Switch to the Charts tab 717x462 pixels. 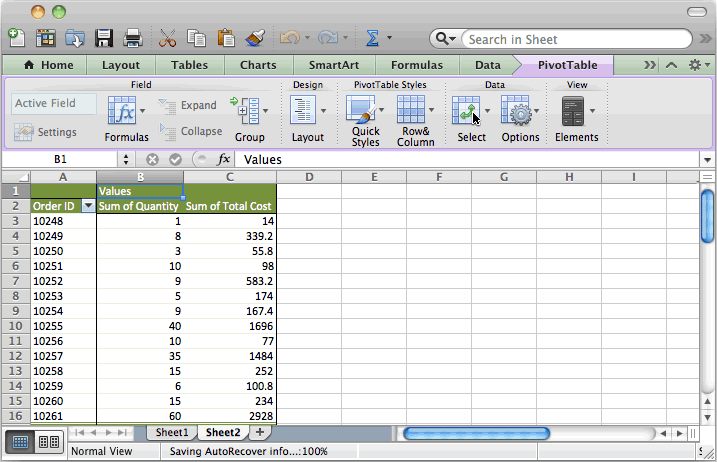pos(258,65)
